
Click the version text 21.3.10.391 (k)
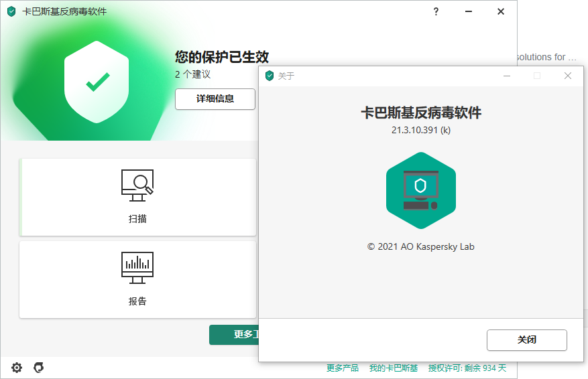[x=421, y=130]
